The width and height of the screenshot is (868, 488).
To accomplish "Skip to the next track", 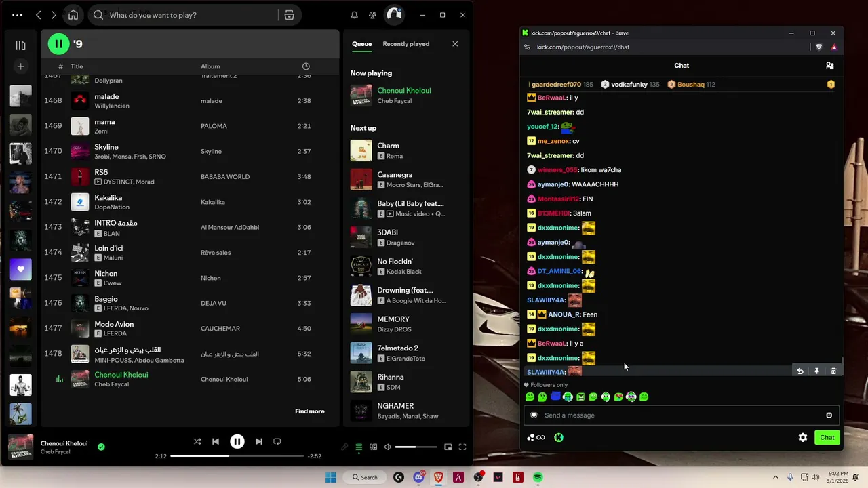I will point(258,441).
